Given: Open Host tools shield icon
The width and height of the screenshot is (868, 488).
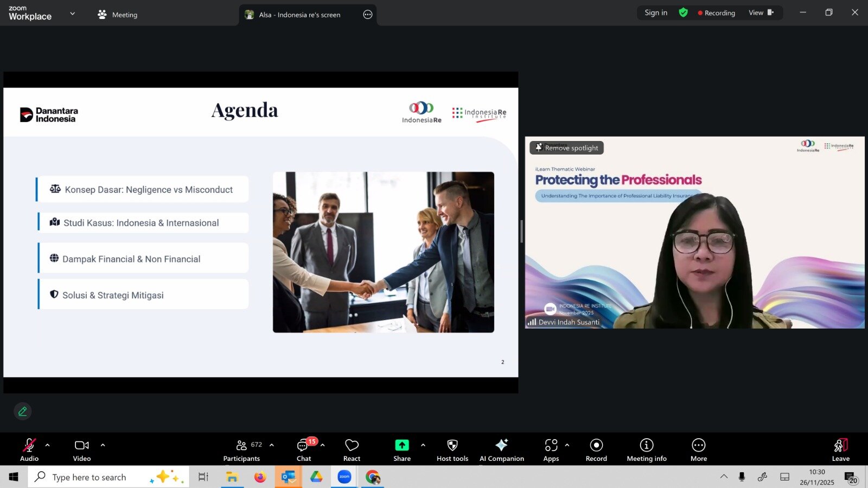Looking at the screenshot, I should pos(452,450).
